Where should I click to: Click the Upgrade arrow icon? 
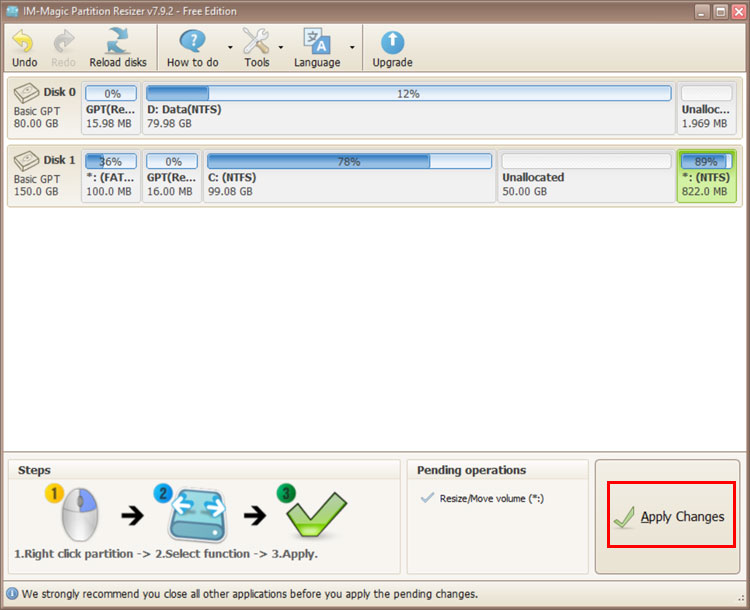(392, 42)
